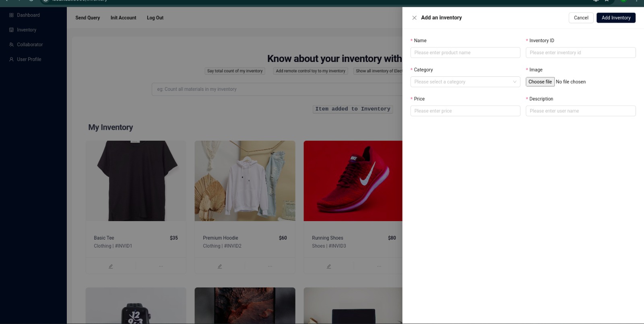
Task: Click 'Clothing | #INVID2' text
Action: click(222, 246)
